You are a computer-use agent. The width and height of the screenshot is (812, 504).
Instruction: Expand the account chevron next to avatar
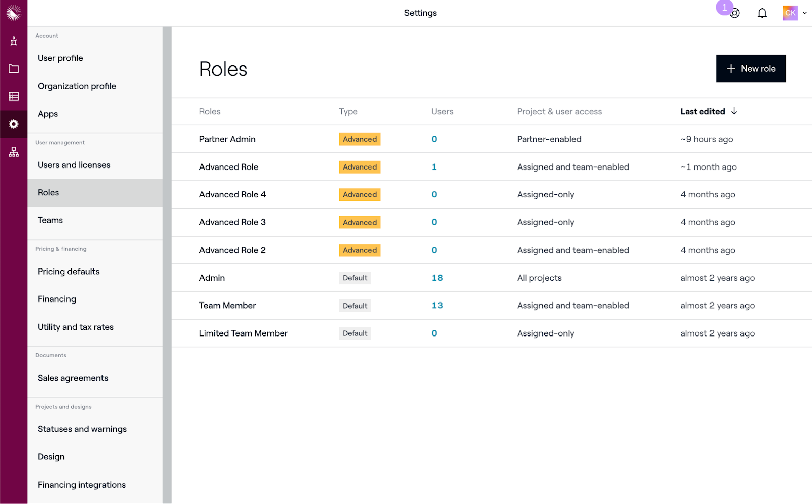tap(805, 13)
